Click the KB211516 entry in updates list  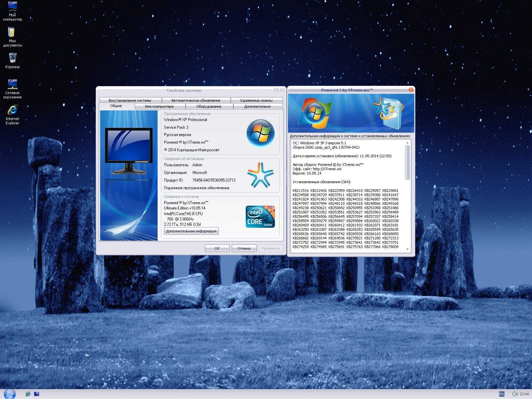tap(301, 191)
